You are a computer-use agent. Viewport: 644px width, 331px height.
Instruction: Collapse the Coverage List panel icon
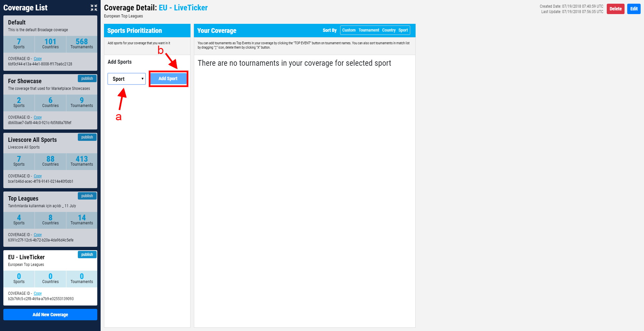94,8
